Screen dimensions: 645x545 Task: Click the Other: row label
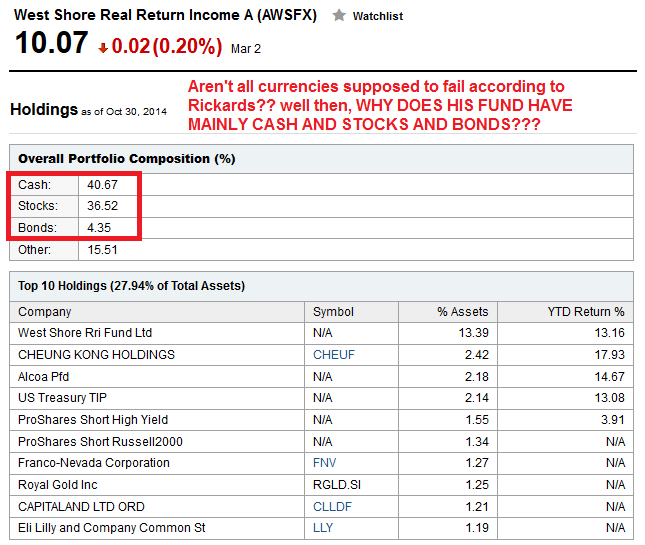(35, 250)
